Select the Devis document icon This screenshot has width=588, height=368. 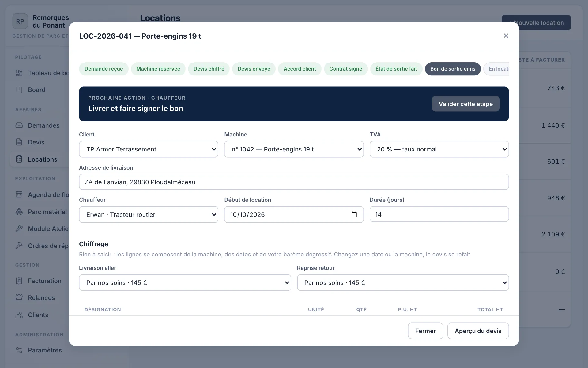click(19, 142)
